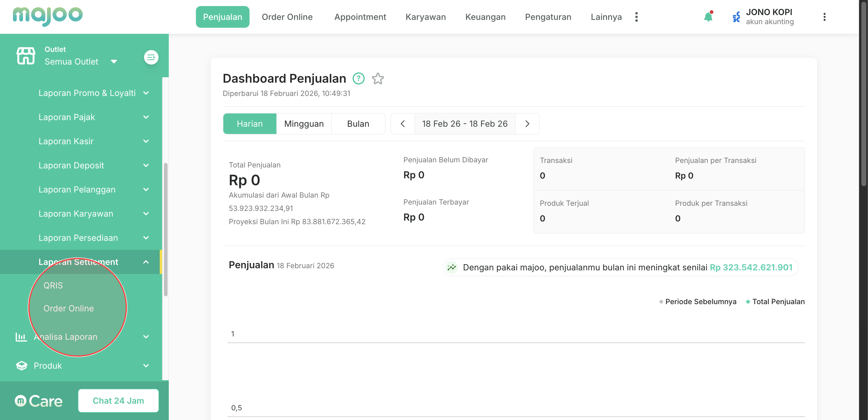
Task: Open account options three-dot menu
Action: pos(824,17)
